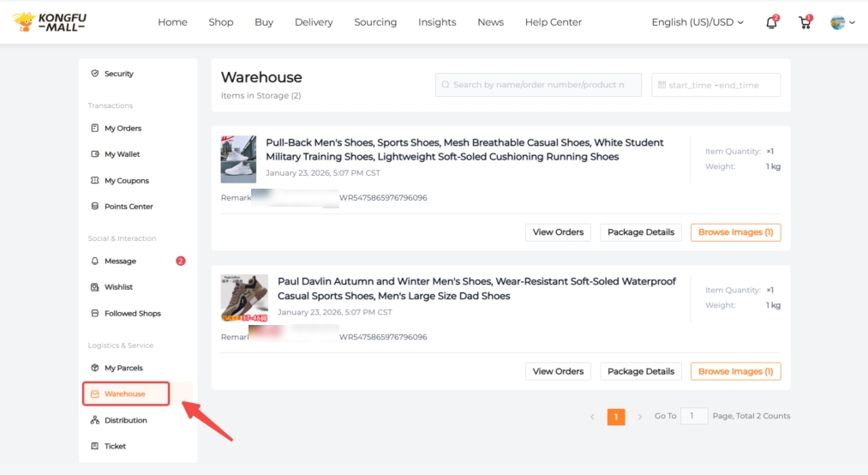Click the search by name/order number field
The width and height of the screenshot is (868, 475).
tap(538, 85)
